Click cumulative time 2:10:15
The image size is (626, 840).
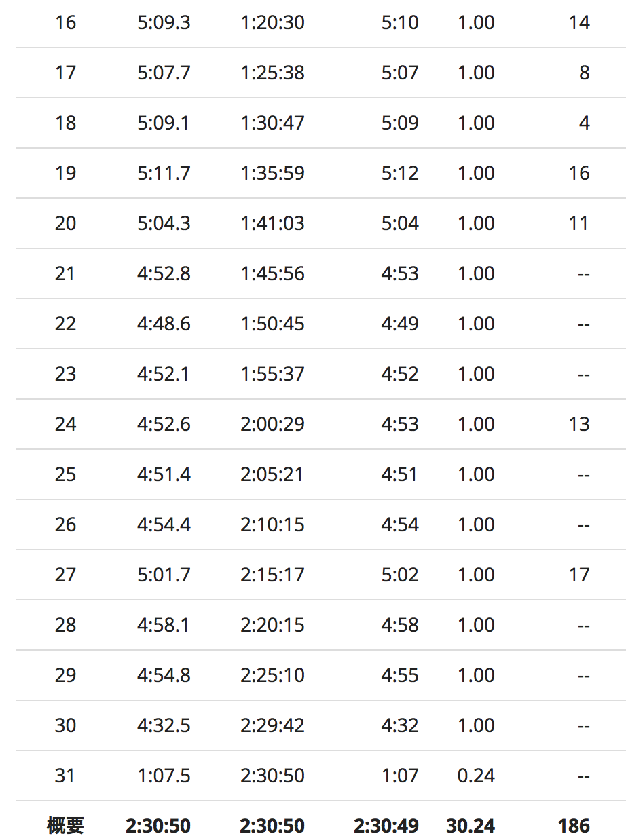[x=272, y=524]
